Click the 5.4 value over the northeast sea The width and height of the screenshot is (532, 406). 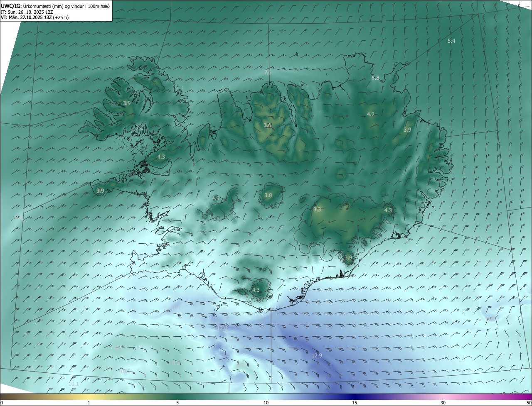point(451,41)
